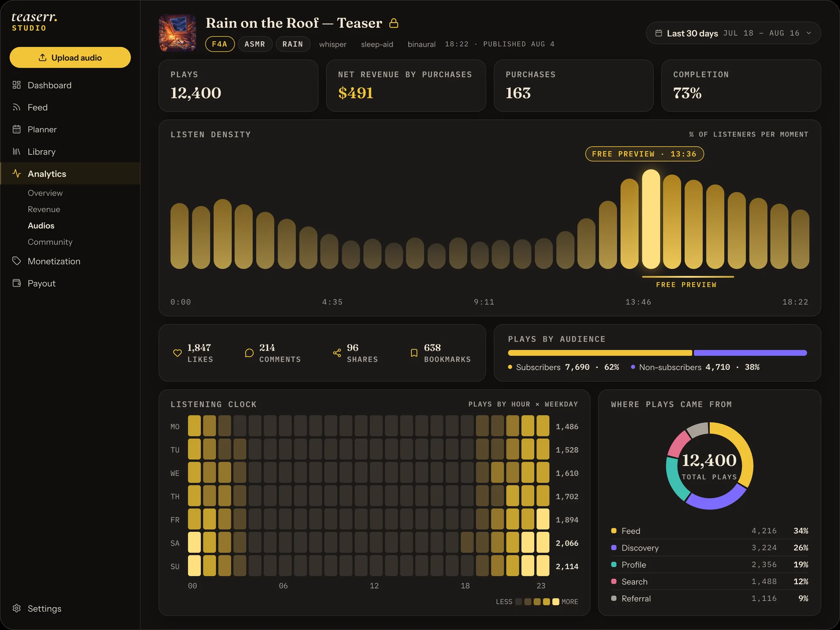
Task: Click the Settings gear icon
Action: (16, 608)
